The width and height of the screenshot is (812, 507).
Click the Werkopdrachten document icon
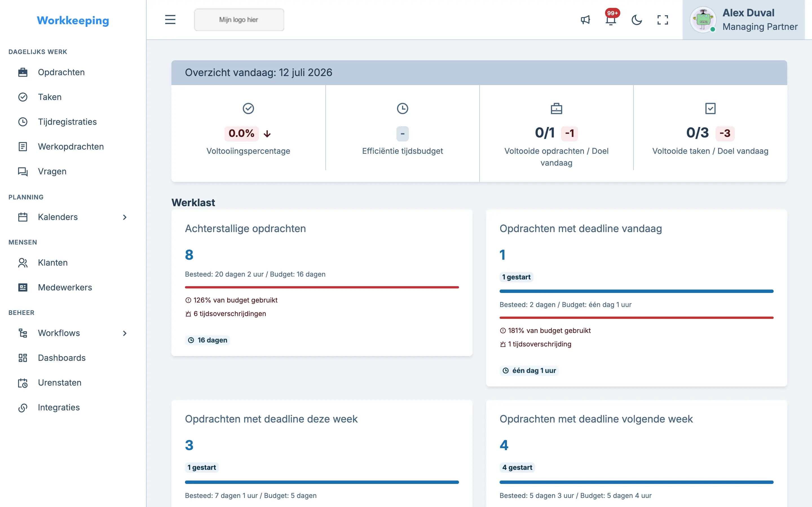pos(23,146)
